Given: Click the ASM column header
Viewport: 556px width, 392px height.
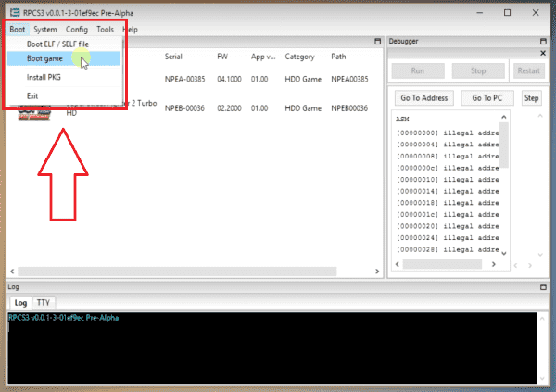Looking at the screenshot, I should 403,120.
